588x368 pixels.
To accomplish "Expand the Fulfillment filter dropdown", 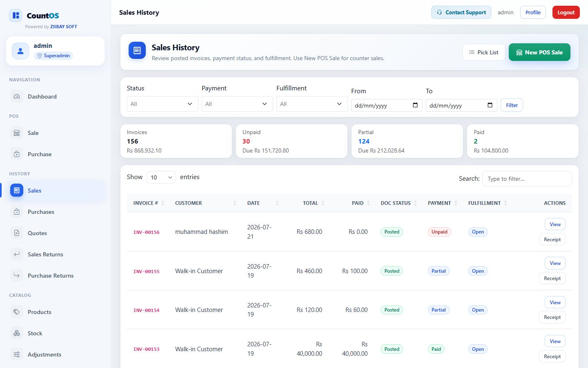I will (x=312, y=104).
